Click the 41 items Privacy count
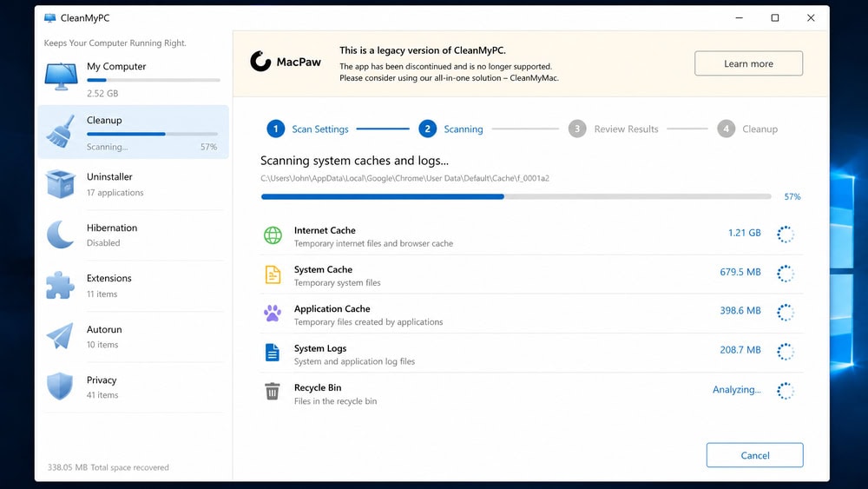This screenshot has width=868, height=489. tap(102, 395)
